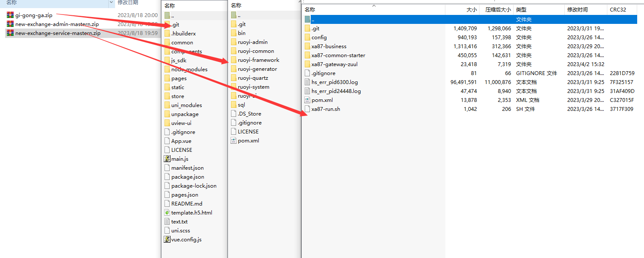This screenshot has width=644, height=258.
Task: Select LICENSE in the ruoyi file list
Action: 248,131
